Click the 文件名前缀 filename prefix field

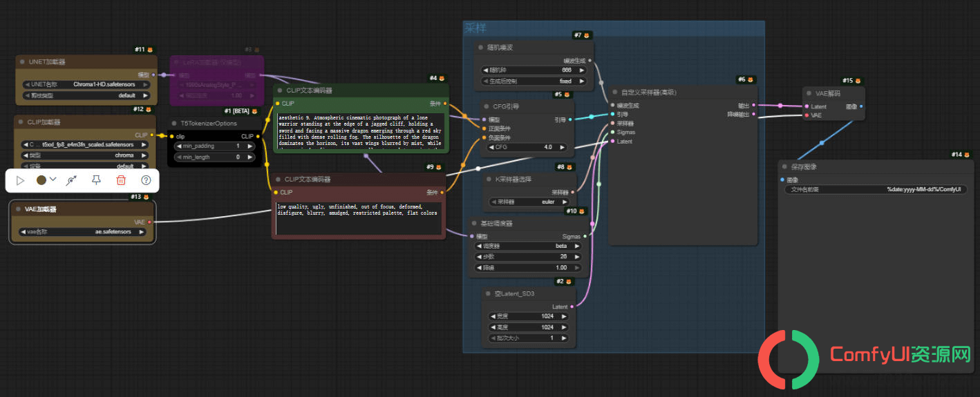(876, 189)
